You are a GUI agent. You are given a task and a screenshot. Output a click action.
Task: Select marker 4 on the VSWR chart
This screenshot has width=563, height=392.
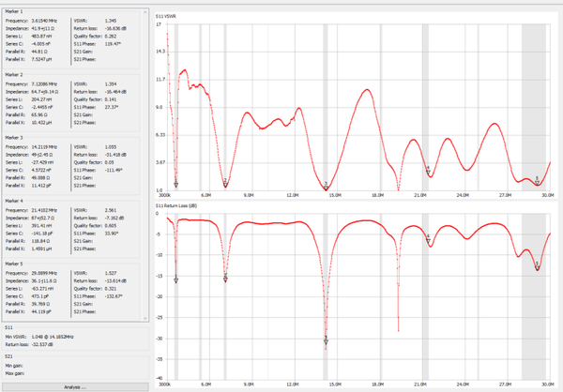(x=428, y=173)
